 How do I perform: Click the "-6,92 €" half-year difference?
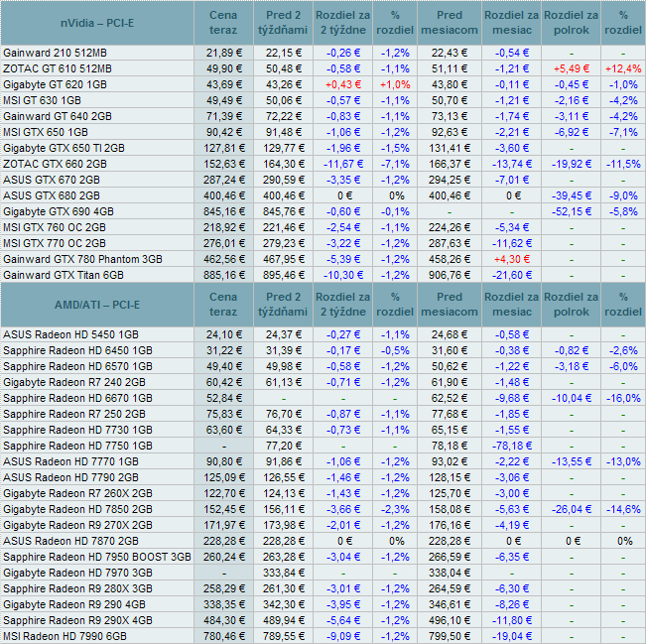[571, 132]
